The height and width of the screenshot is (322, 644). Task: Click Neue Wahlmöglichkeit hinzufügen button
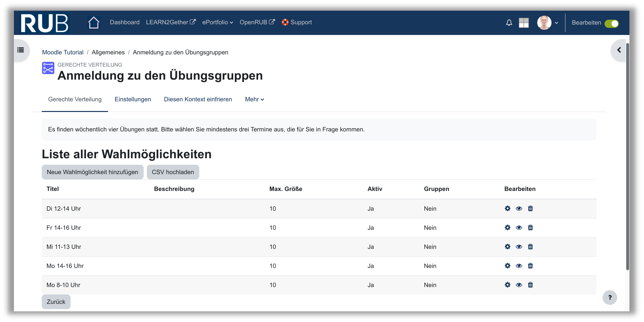pyautogui.click(x=93, y=172)
